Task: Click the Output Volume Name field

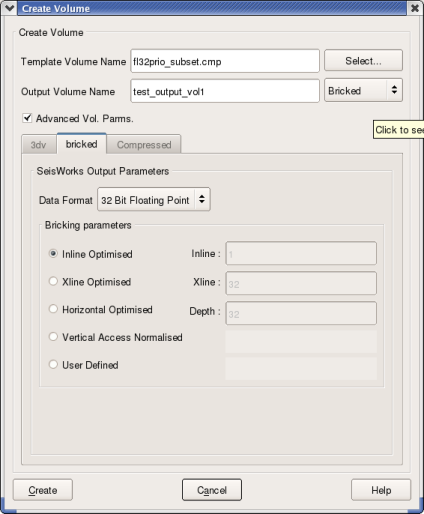Action: click(x=225, y=91)
